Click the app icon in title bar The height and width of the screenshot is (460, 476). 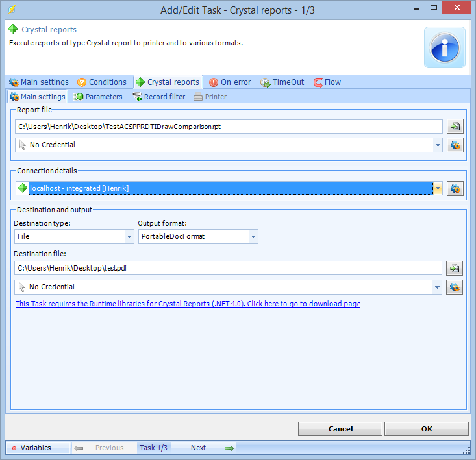(x=11, y=10)
